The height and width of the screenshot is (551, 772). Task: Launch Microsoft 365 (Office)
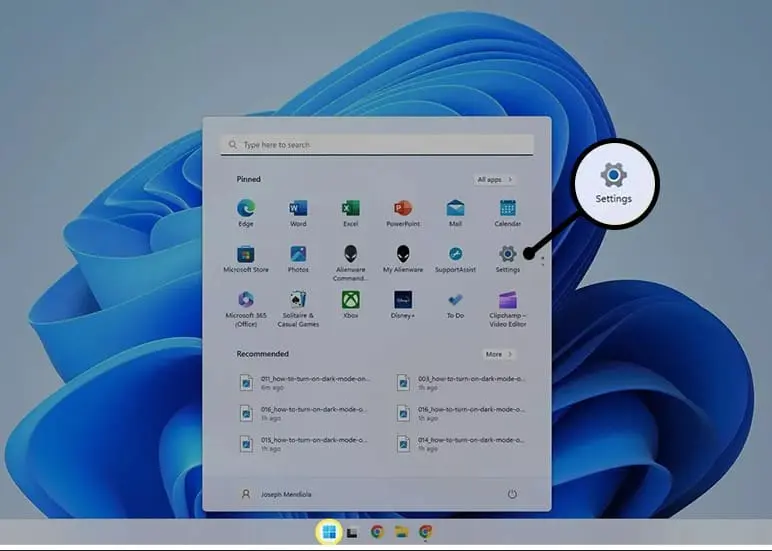[246, 309]
